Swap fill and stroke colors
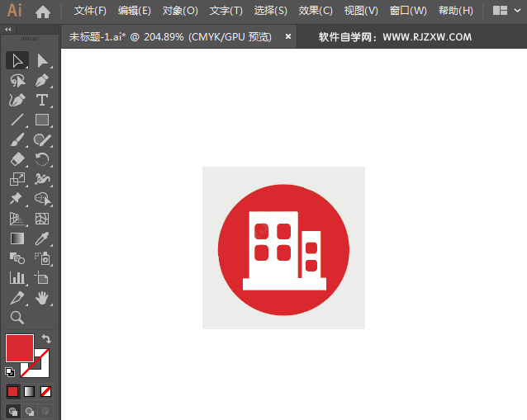 click(x=46, y=339)
